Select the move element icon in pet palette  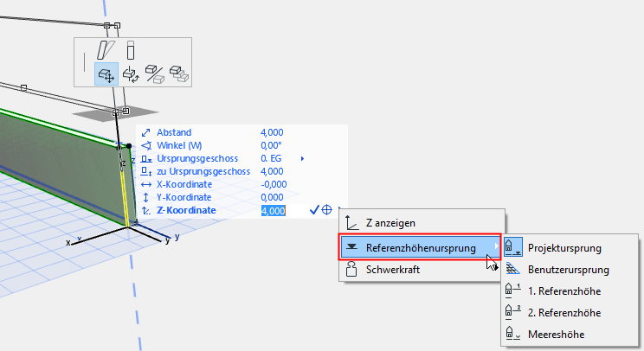tap(106, 74)
